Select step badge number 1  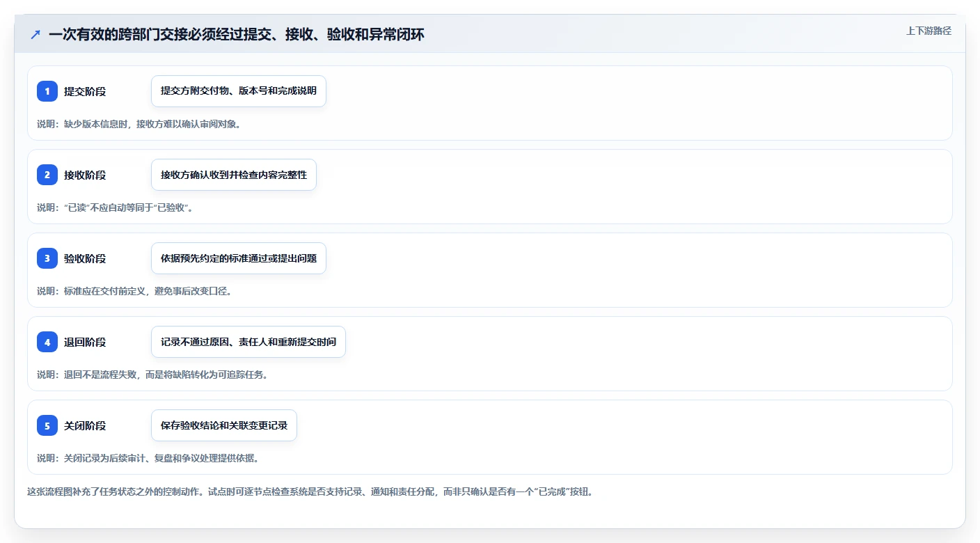tap(47, 91)
